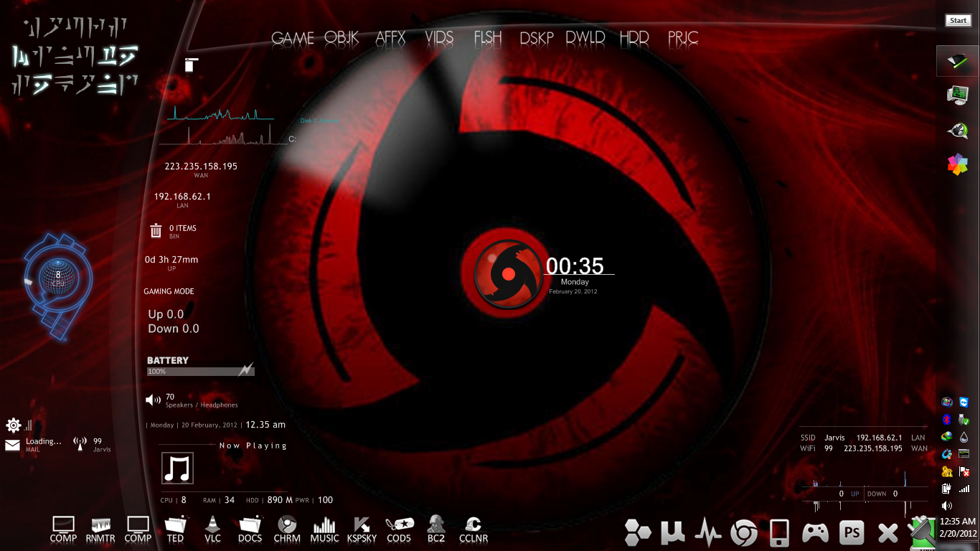
Task: Launch CCleaner via CCLNR icon
Action: click(473, 529)
